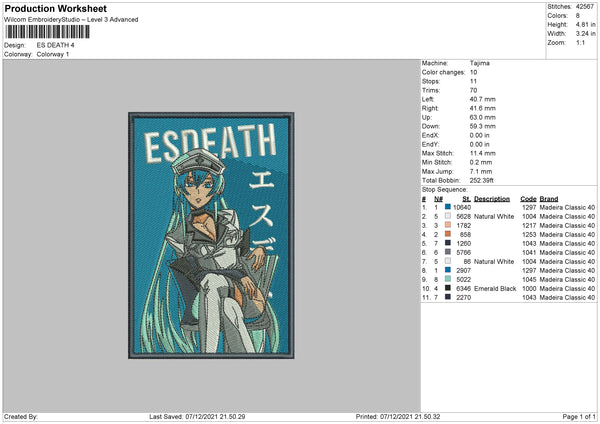The image size is (600, 424).
Task: Click the barcode under the worksheet title
Action: click(48, 32)
